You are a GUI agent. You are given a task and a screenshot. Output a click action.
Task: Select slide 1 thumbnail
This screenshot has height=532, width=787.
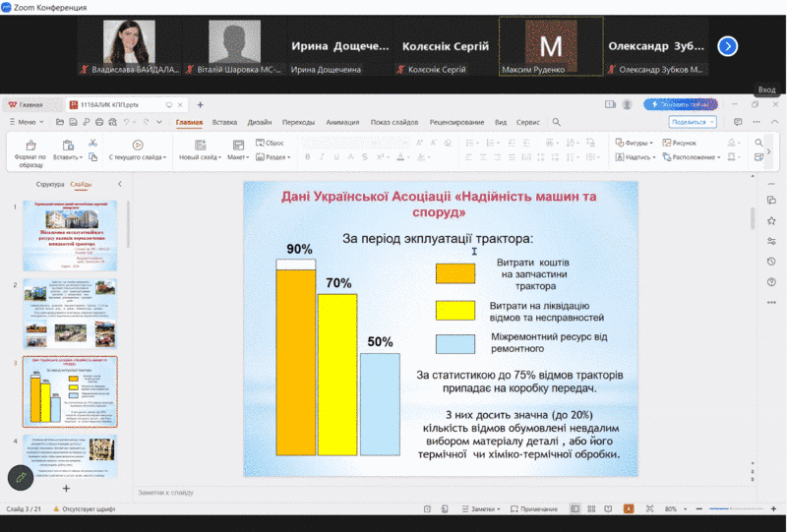70,235
